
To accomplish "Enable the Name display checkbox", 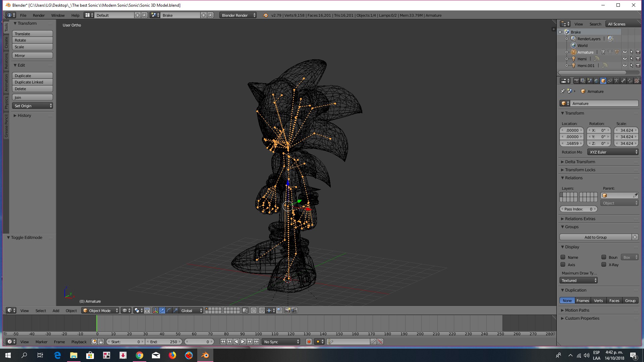I will (563, 257).
